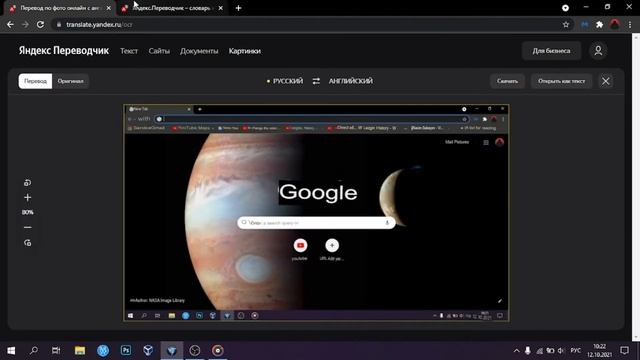Open new browser tab
The image size is (640, 360).
[238, 8]
